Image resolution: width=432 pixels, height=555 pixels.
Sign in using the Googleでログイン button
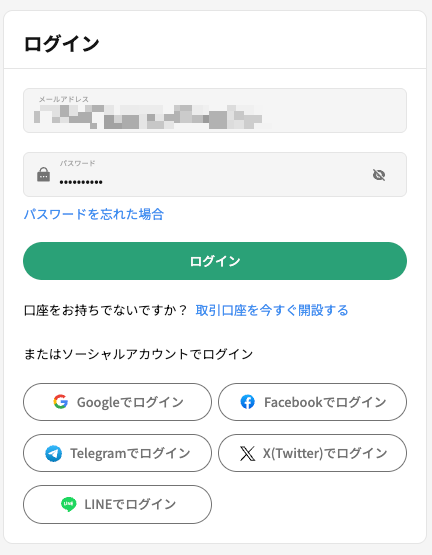(118, 402)
